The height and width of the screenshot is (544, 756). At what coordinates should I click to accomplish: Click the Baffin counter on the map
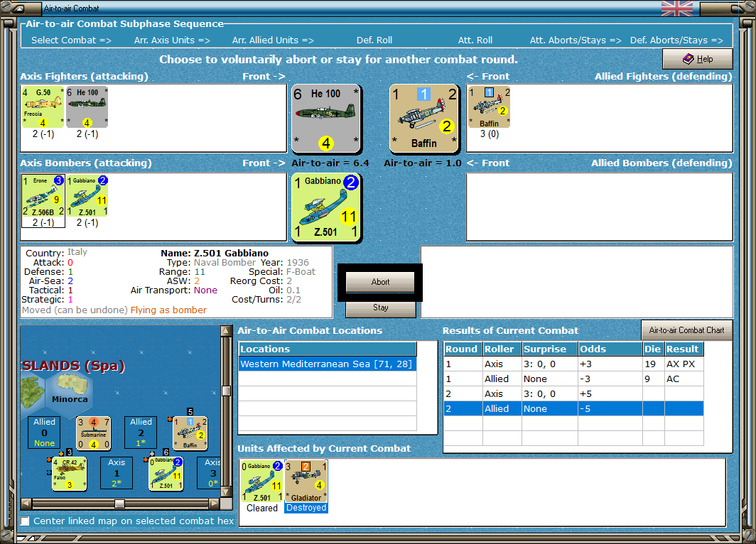[x=190, y=433]
